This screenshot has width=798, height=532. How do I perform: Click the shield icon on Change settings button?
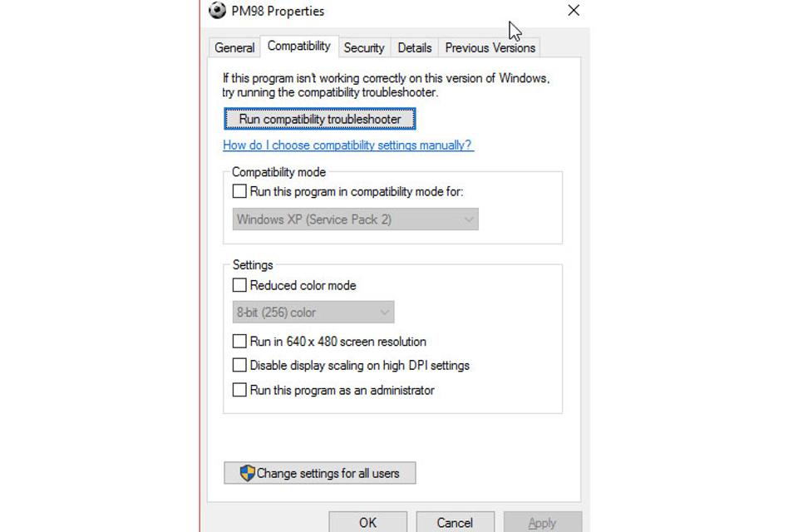tap(248, 473)
